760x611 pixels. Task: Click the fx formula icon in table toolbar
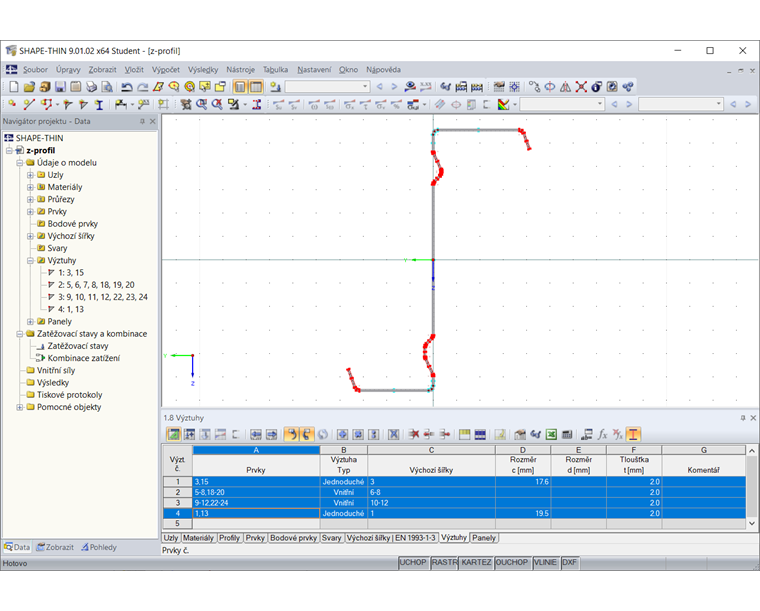tap(602, 434)
